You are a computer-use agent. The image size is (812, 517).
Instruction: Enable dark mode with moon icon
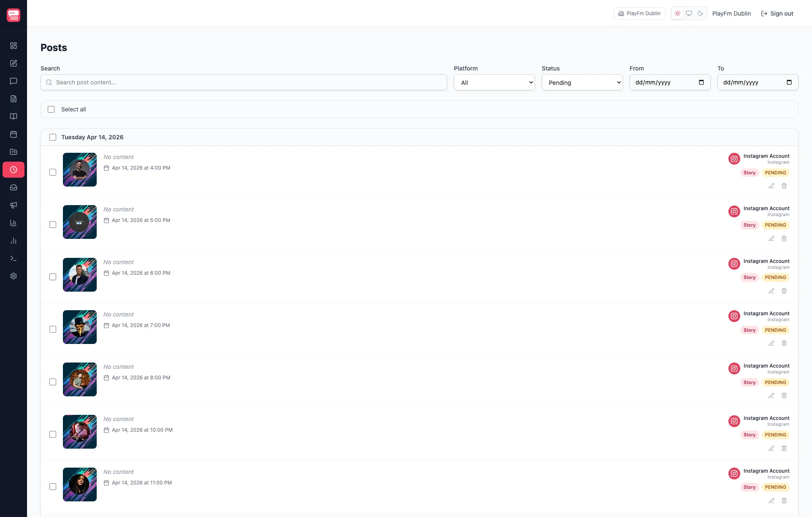700,13
